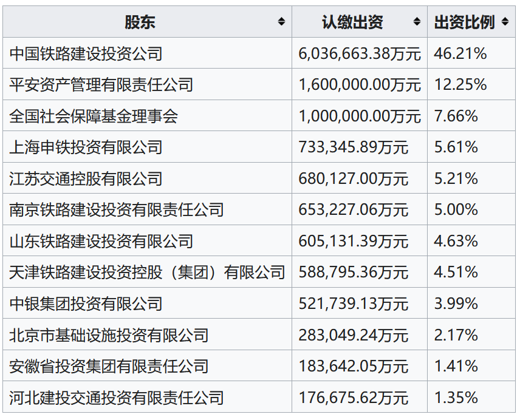This screenshot has width=520, height=420.
Task: Click the 5.00% ratio value
Action: [456, 209]
